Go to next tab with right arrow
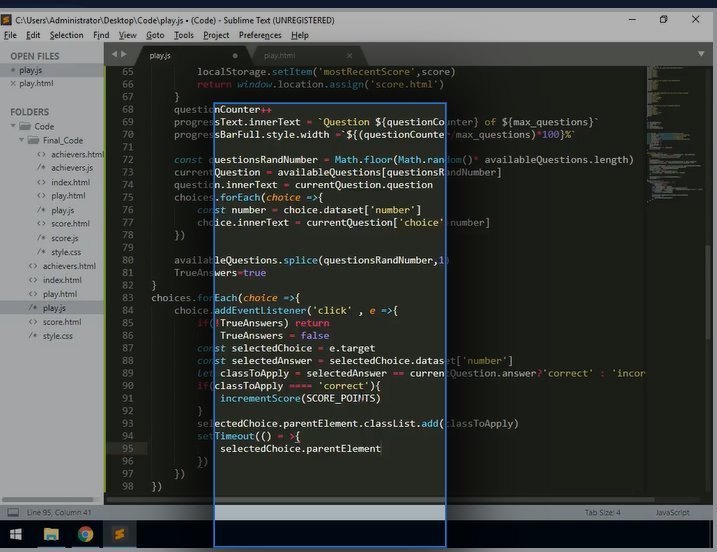This screenshot has width=717, height=552. coord(123,54)
